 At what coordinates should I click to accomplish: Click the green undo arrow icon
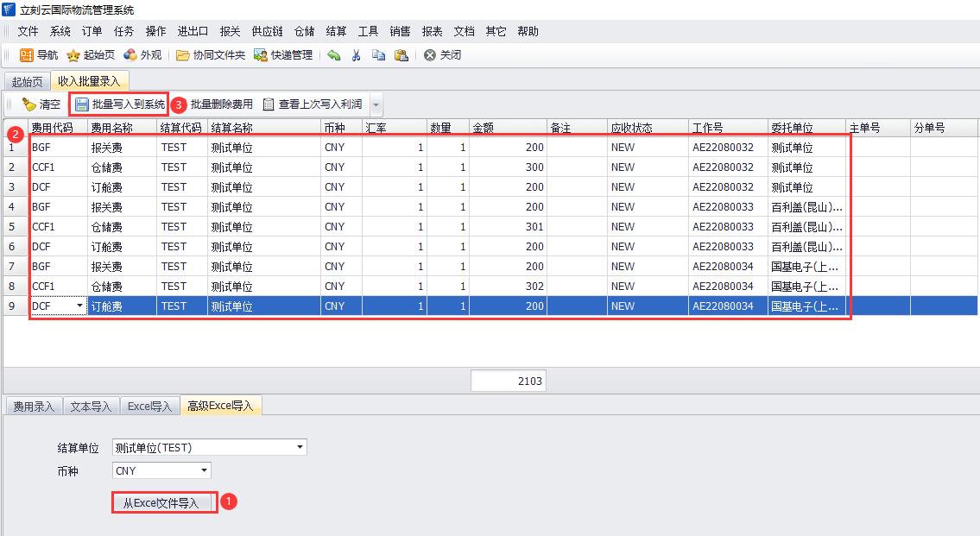(x=334, y=55)
